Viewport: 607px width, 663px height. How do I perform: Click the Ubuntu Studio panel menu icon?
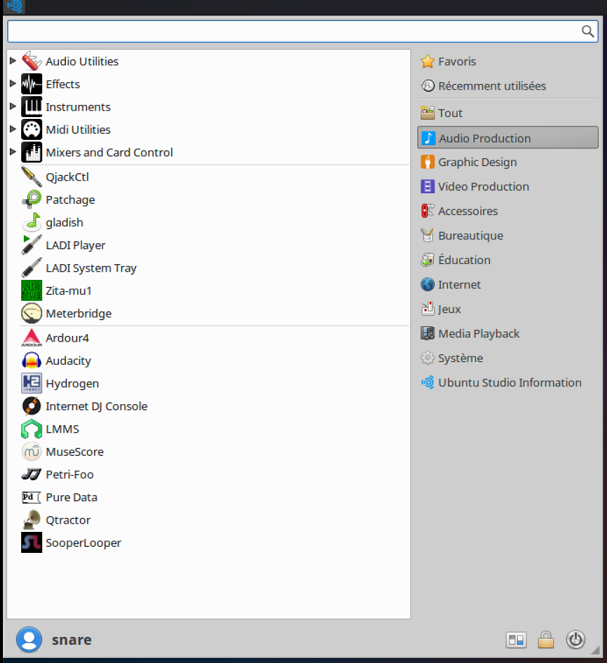point(14,6)
